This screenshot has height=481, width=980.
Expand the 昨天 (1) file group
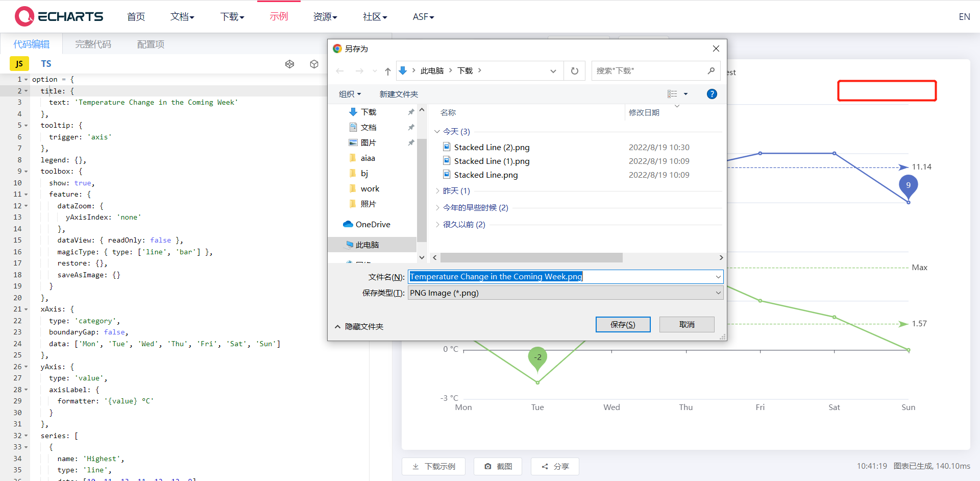coord(437,190)
